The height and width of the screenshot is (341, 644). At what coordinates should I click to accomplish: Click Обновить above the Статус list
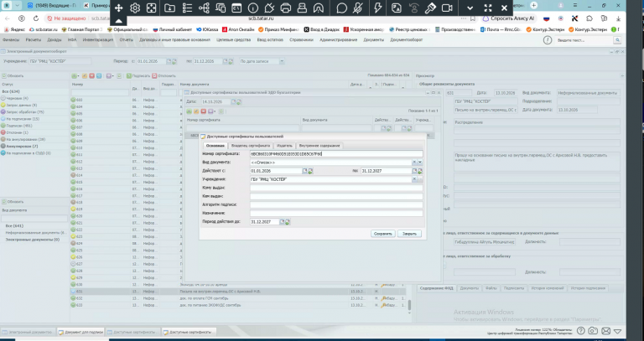13,76
